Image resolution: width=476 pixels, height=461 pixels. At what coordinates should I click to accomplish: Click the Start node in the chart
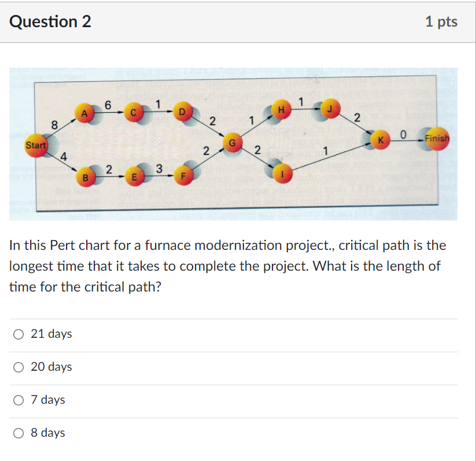click(36, 145)
